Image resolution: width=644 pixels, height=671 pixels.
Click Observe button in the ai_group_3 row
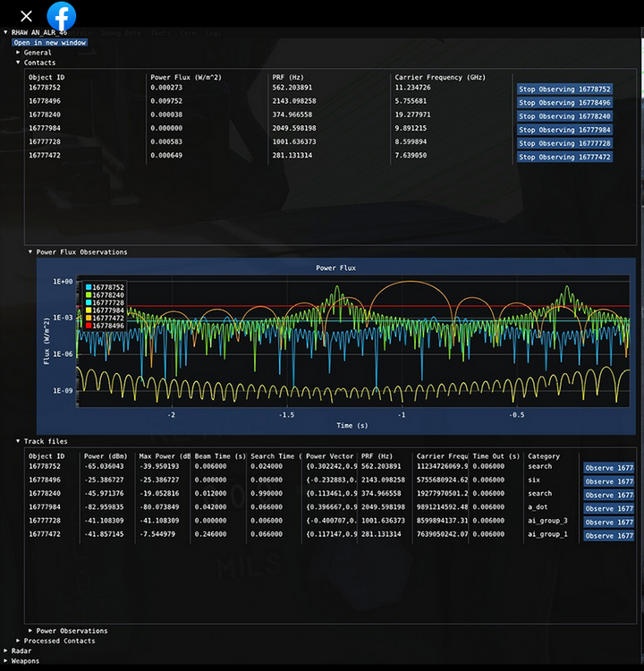point(609,522)
